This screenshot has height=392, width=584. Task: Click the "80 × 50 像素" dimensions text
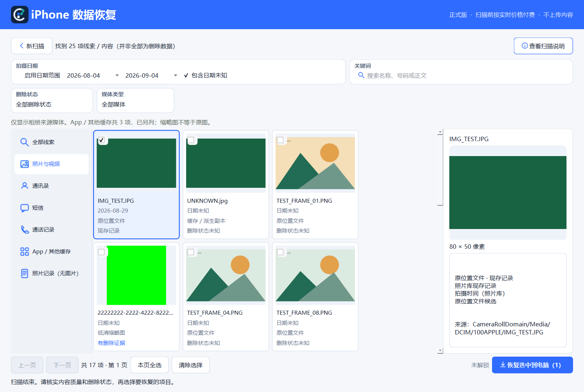467,247
